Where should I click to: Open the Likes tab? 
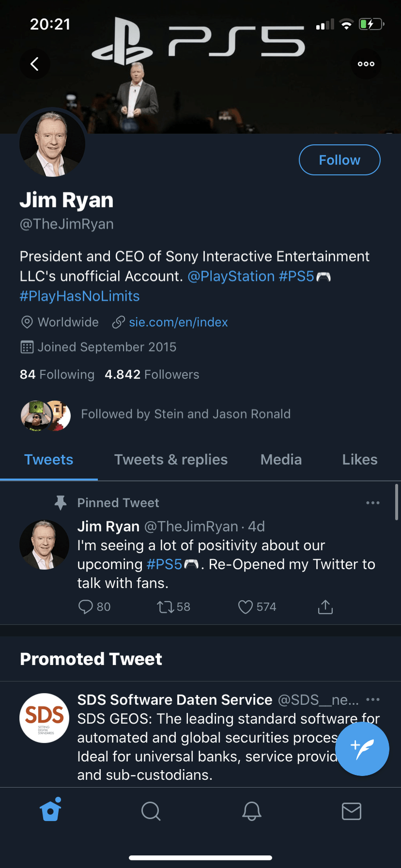coord(359,459)
